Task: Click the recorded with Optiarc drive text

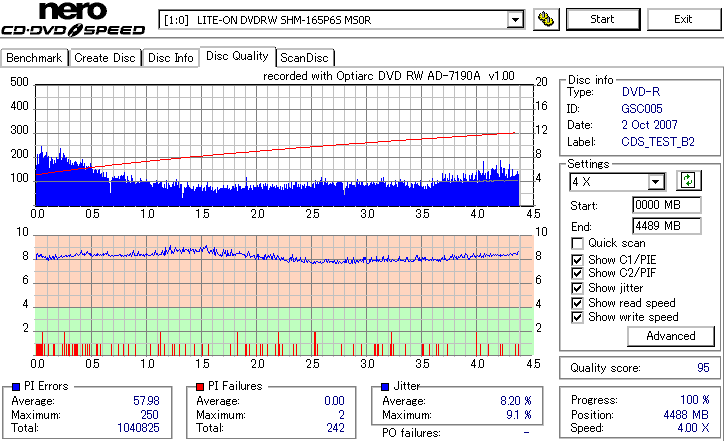Action: [389, 76]
